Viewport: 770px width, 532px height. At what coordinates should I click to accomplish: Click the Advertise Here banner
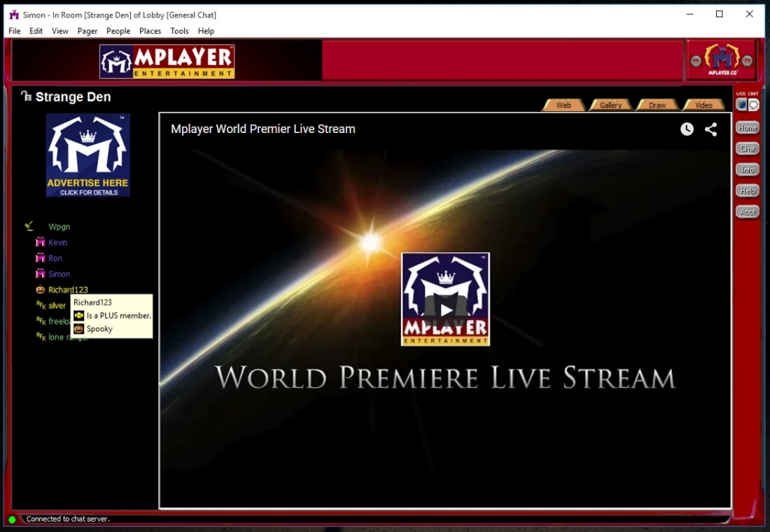pos(88,155)
